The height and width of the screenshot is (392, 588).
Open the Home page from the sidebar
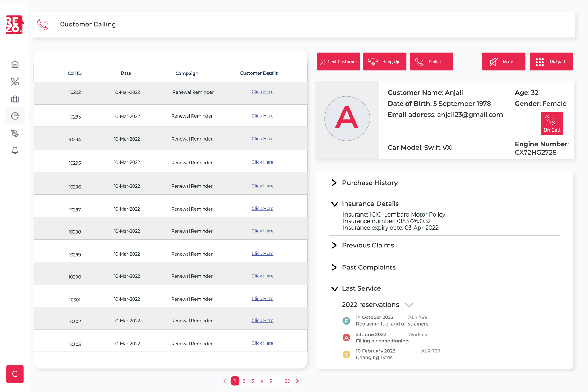(15, 64)
